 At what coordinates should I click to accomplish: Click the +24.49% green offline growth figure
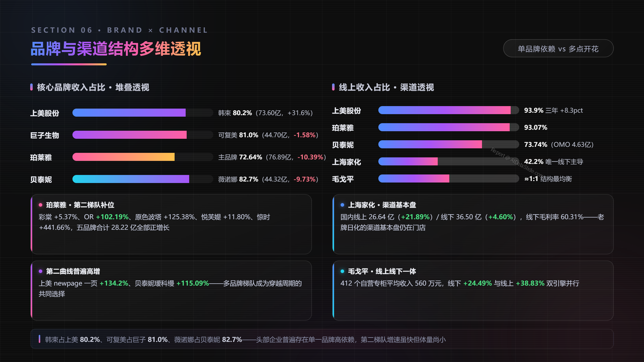[477, 284]
